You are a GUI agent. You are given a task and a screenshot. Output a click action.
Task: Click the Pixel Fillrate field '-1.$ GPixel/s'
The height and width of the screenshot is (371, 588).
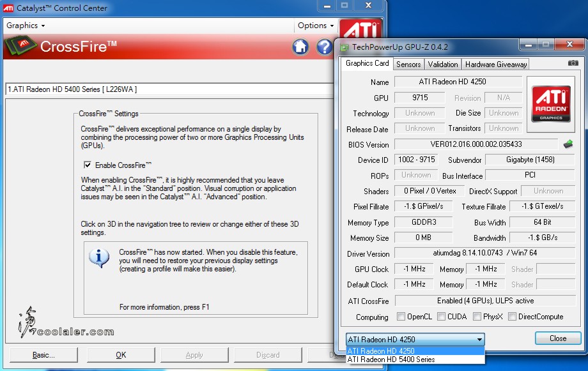pos(424,206)
